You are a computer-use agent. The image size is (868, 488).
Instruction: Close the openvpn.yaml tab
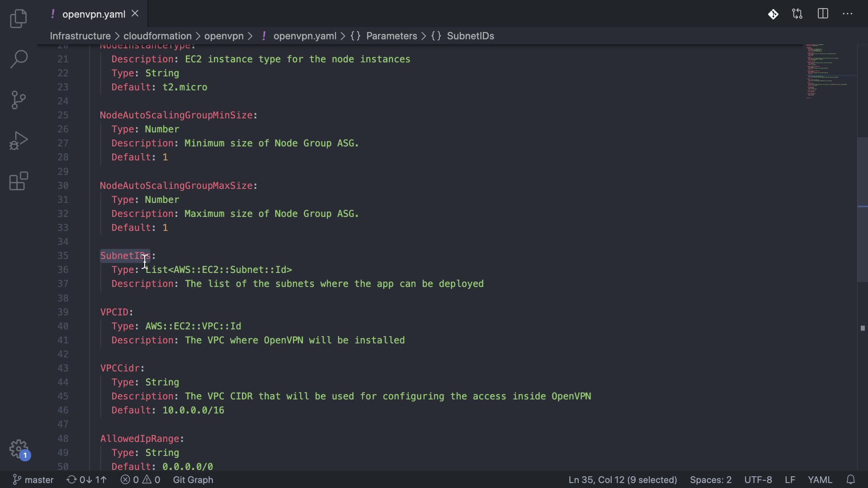(135, 14)
